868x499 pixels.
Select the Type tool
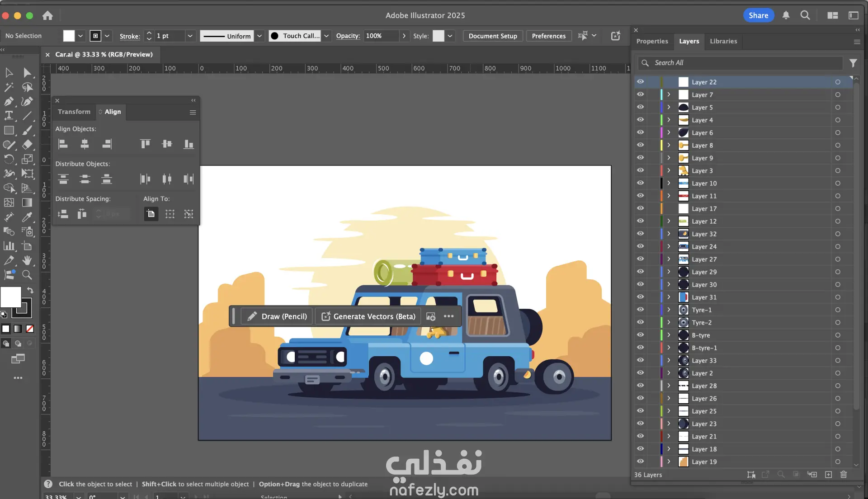tap(9, 116)
